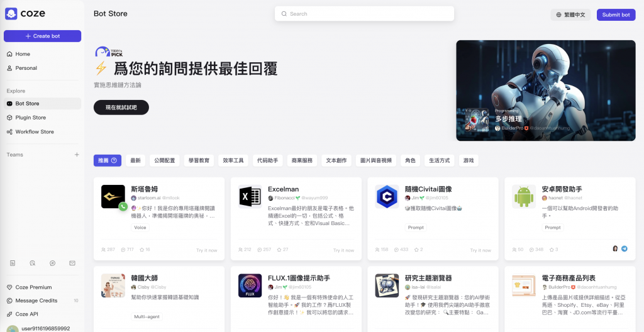Screen dimensions: 644x332
Task: Click the Excelman spreadsheet icon
Action: click(250, 196)
